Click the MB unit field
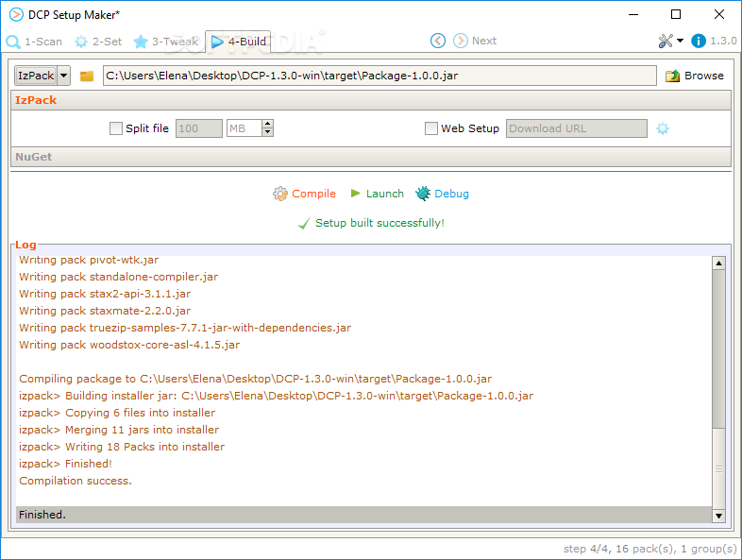 pyautogui.click(x=245, y=128)
